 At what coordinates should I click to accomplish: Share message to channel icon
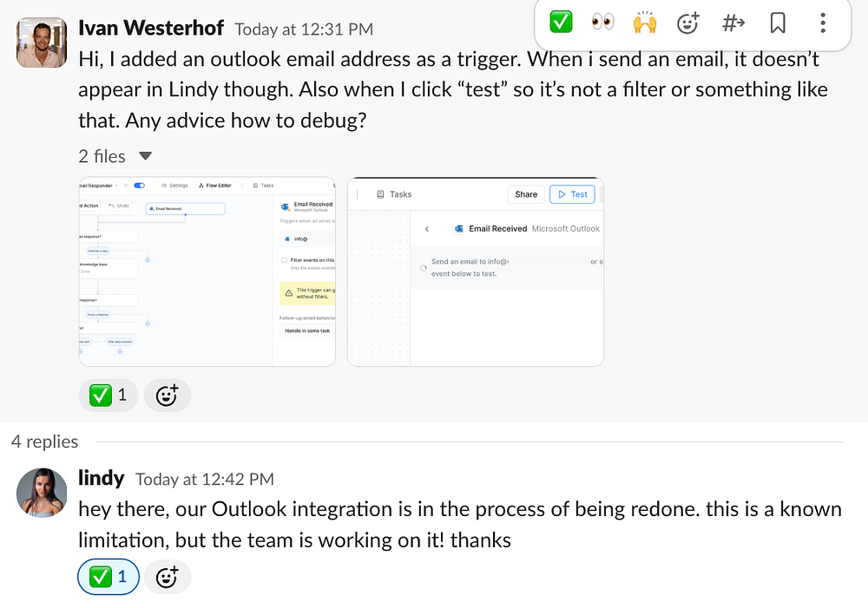click(x=733, y=23)
